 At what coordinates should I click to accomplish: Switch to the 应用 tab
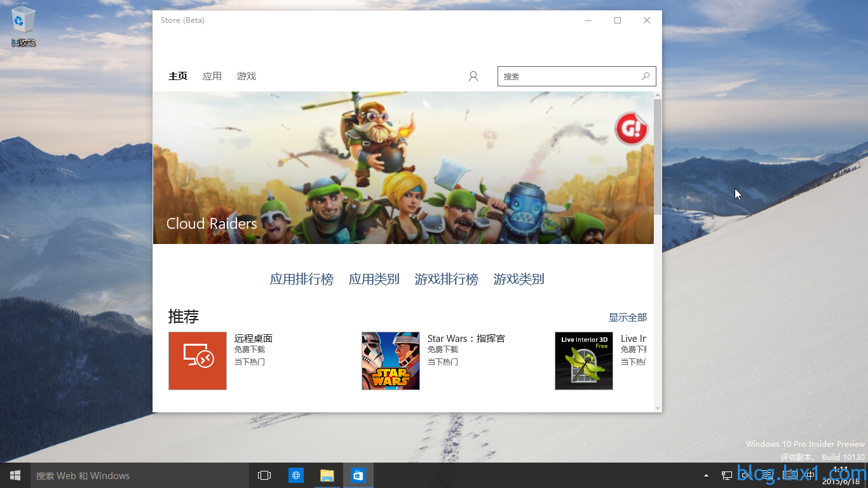tap(212, 76)
